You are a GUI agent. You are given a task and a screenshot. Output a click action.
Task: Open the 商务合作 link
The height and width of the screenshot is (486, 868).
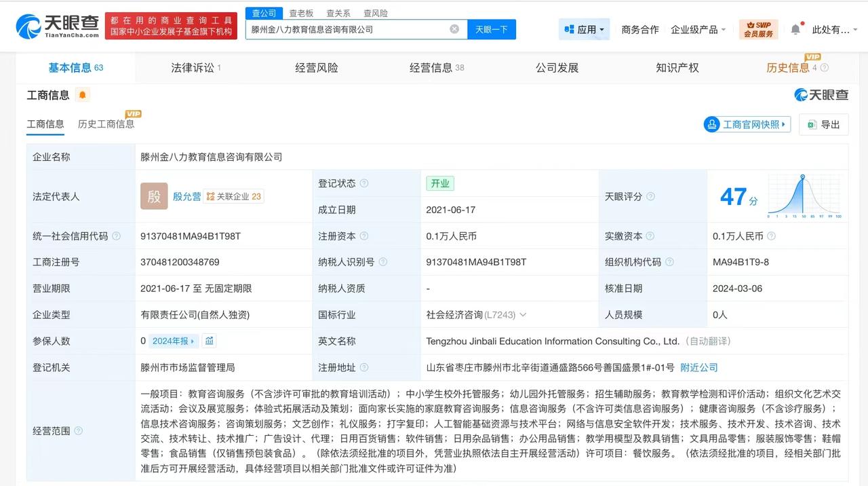click(x=640, y=29)
